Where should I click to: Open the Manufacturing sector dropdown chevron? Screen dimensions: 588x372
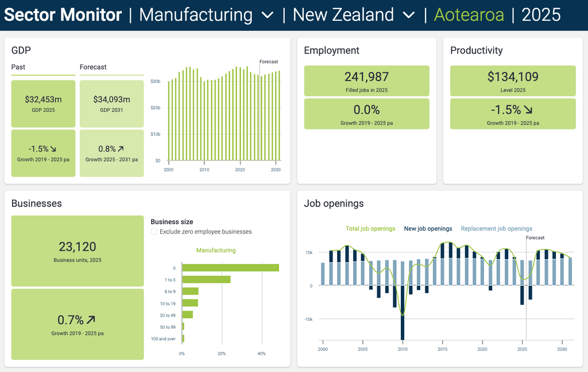pyautogui.click(x=268, y=16)
